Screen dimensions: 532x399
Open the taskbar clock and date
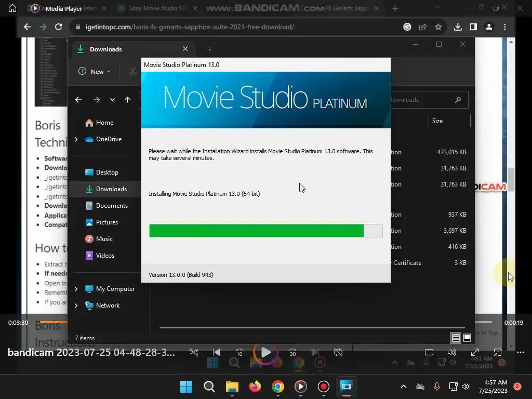coord(493,387)
